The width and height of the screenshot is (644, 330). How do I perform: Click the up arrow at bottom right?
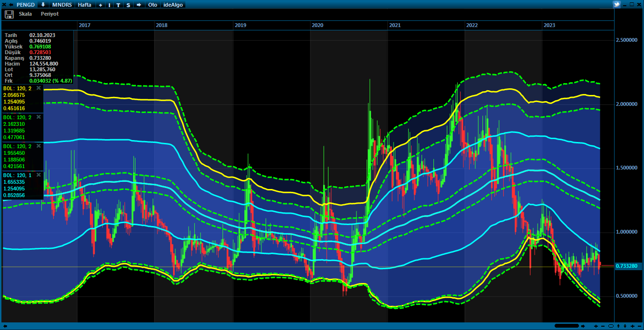[618, 326]
